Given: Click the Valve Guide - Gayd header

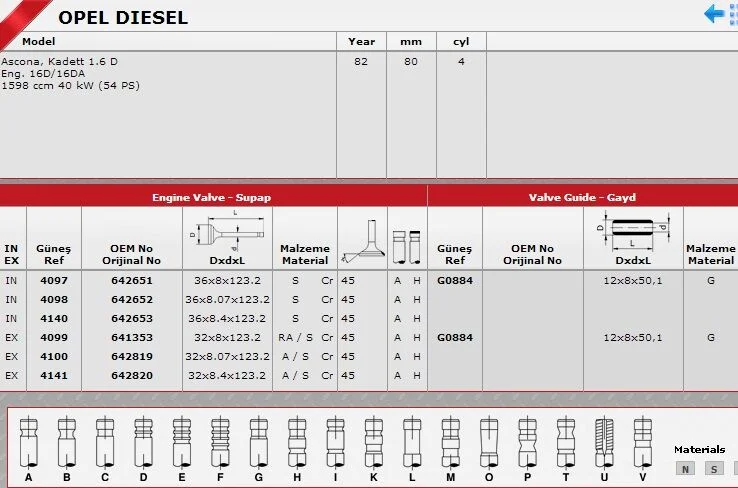Looking at the screenshot, I should click(582, 197).
